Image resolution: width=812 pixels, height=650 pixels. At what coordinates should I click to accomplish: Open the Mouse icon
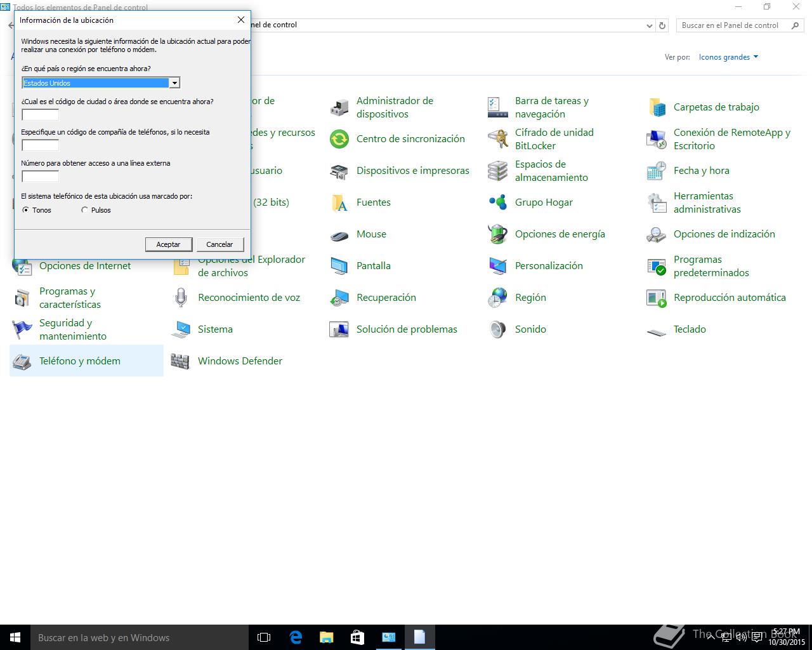[339, 234]
